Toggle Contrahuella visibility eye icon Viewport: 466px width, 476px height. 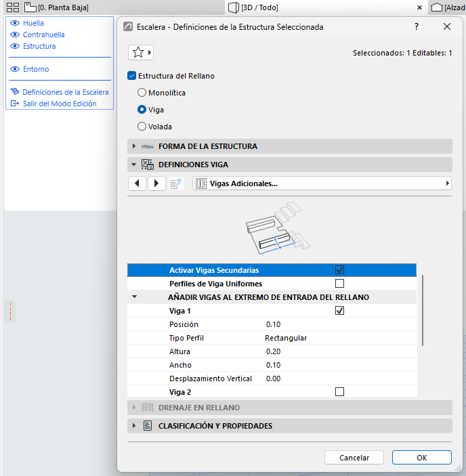[15, 35]
